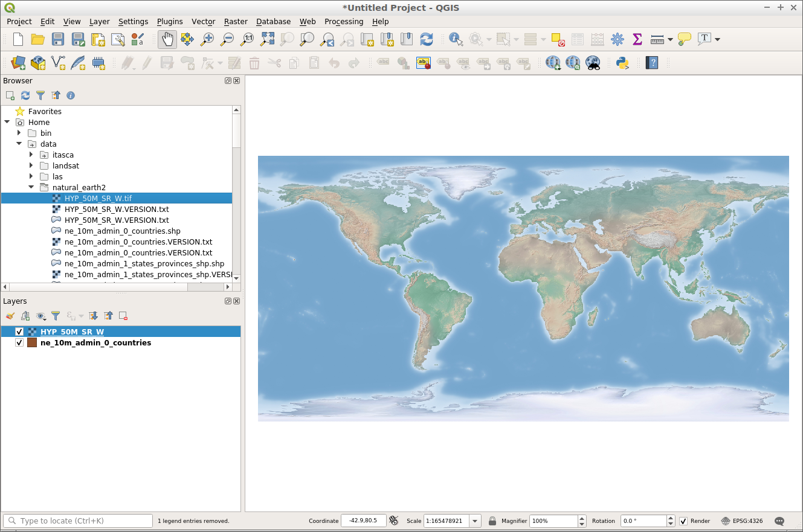Image resolution: width=803 pixels, height=532 pixels.
Task: Show the statistical summary sigma icon
Action: 637,39
